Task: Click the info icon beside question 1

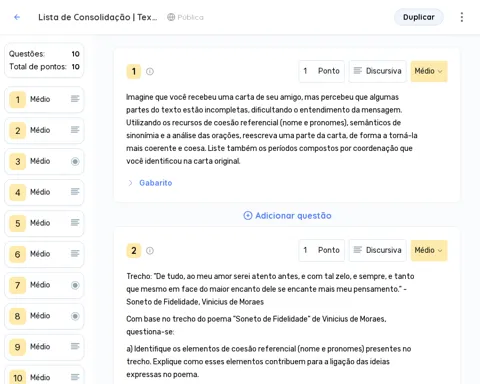Action: (x=150, y=71)
